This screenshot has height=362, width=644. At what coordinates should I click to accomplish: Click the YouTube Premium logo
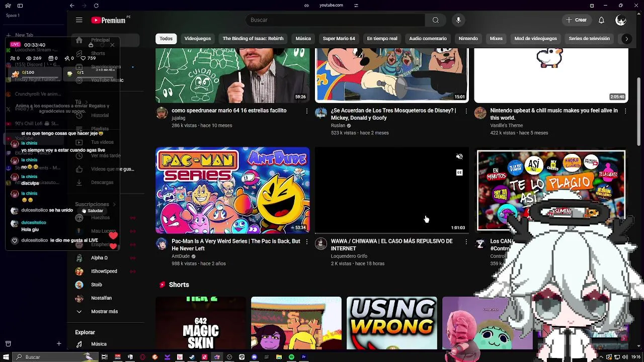click(x=109, y=20)
